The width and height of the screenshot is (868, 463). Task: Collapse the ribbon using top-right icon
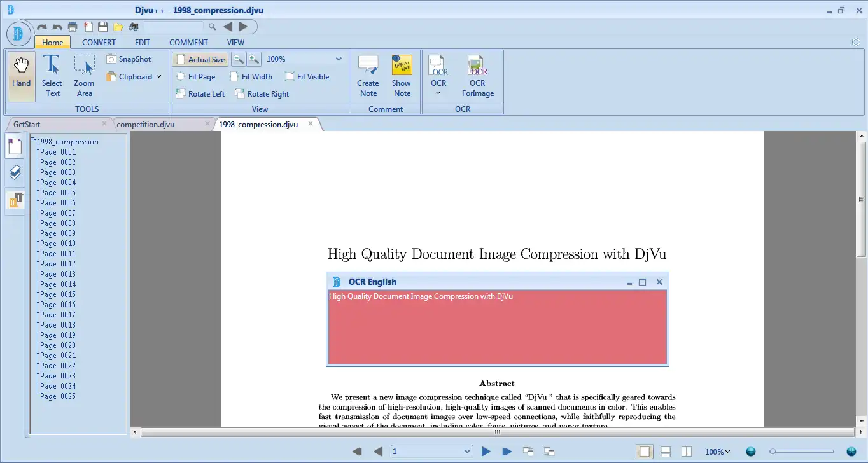tap(856, 42)
